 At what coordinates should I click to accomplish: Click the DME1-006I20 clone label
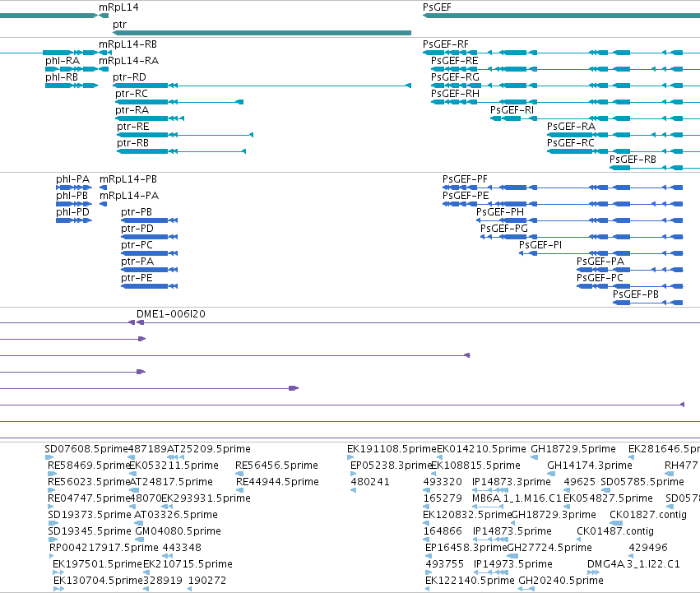point(171,314)
